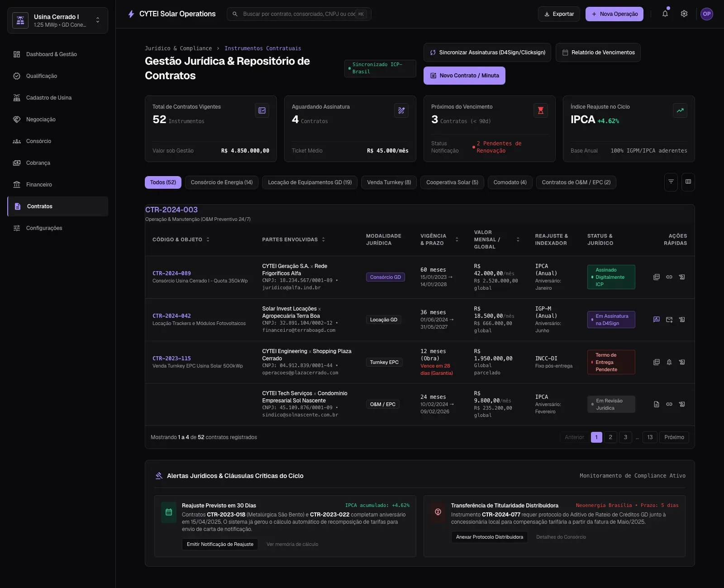Click Emitir Notificação de Reajuste
The width and height of the screenshot is (724, 588).
[x=220, y=544]
